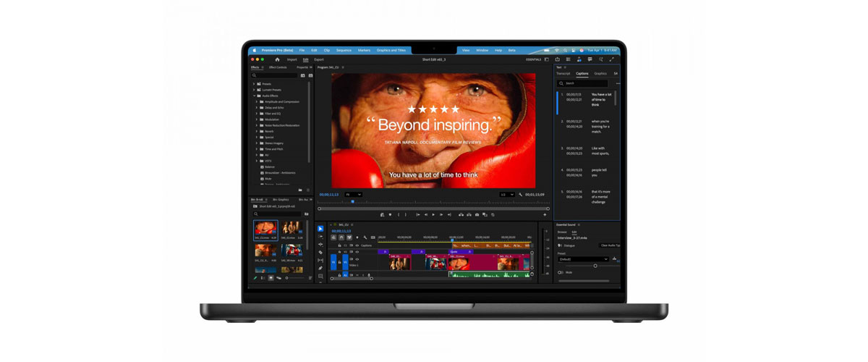This screenshot has width=868, height=362.
Task: Click the Home icon in the header
Action: (277, 59)
